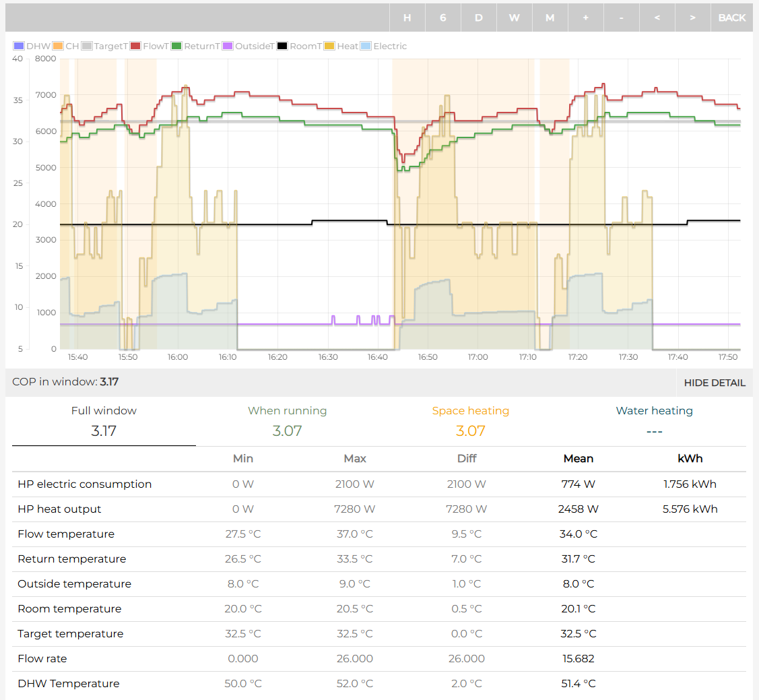The height and width of the screenshot is (700, 759).
Task: Select the 6 hour time range button
Action: pyautogui.click(x=443, y=18)
